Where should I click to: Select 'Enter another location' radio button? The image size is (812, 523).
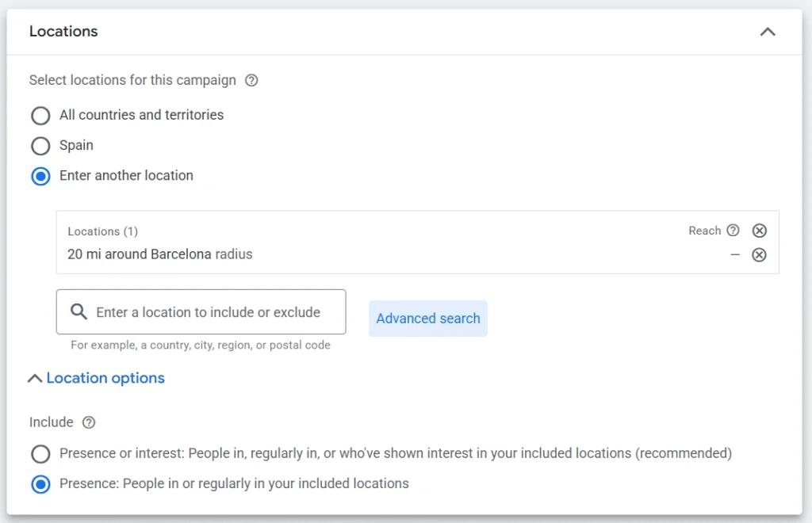pos(40,176)
